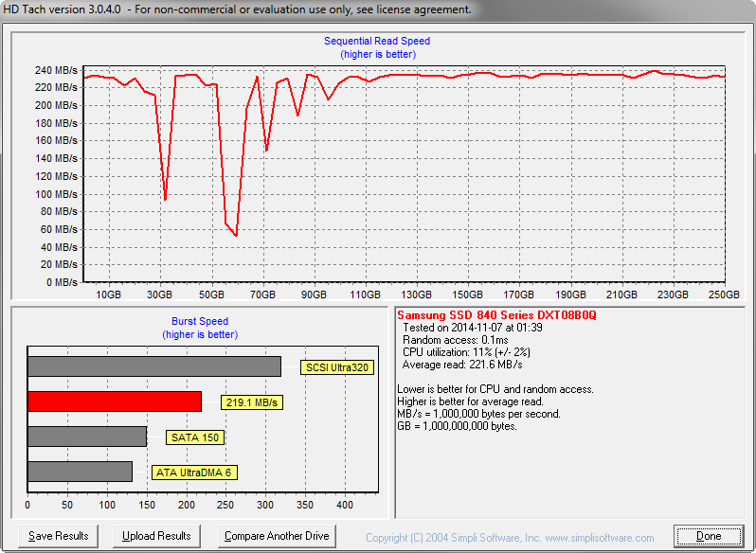Click the gray ATA UltraDMA 6 bar

pyautogui.click(x=81, y=471)
